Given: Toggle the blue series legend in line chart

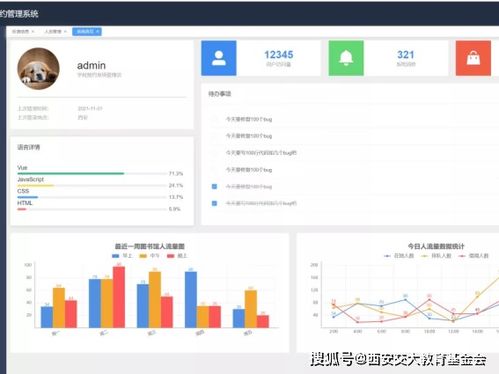Looking at the screenshot, I should coord(399,256).
